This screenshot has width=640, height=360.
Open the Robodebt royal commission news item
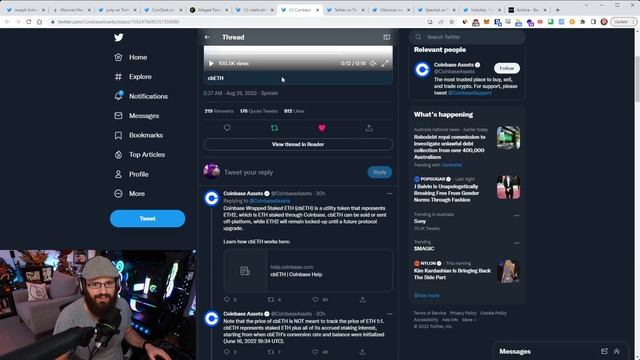467,147
